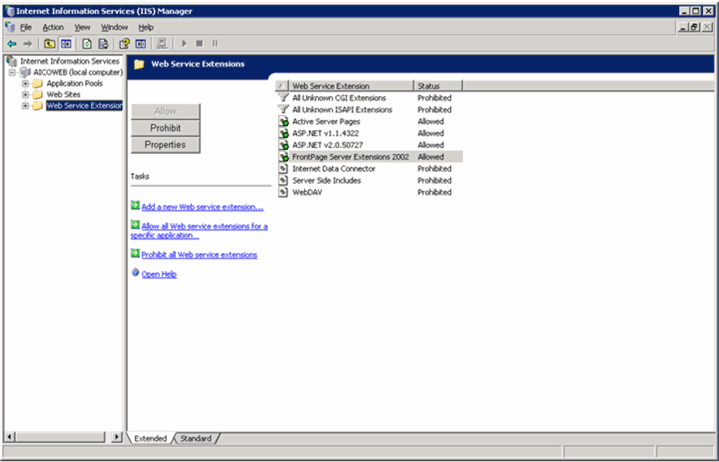Go forward with the gray right arrow
This screenshot has width=719, height=462.
[x=28, y=44]
